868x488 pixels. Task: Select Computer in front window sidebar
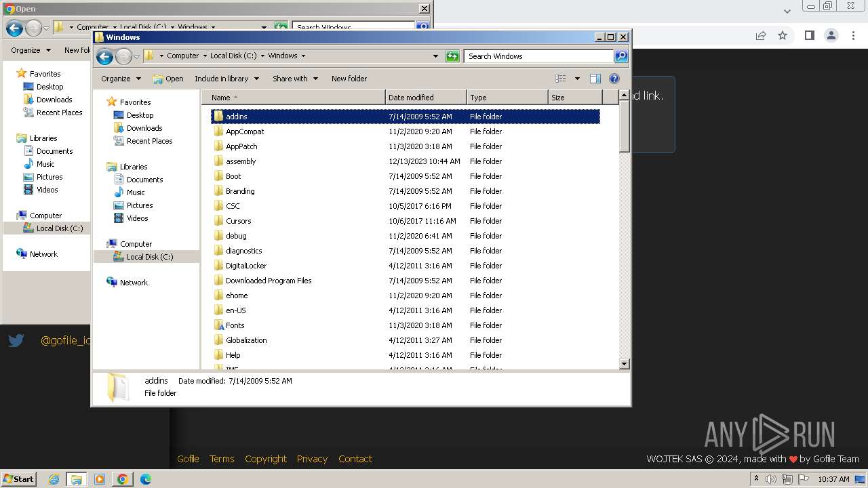pyautogui.click(x=136, y=244)
